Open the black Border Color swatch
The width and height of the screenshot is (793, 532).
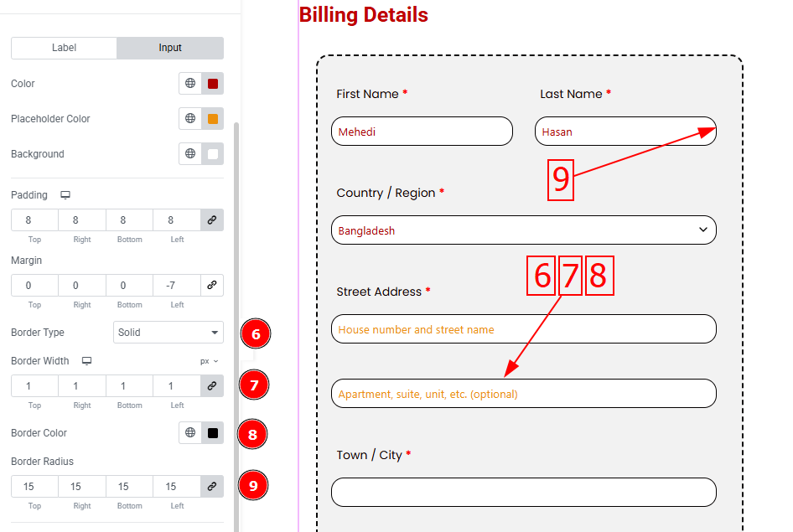coord(213,433)
